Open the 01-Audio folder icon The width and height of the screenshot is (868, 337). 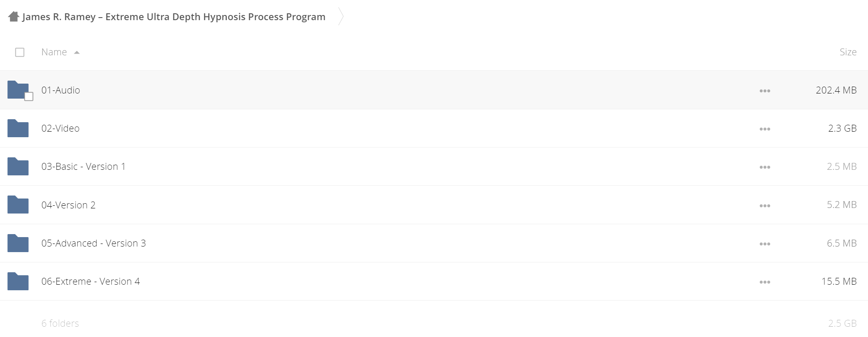(x=18, y=90)
